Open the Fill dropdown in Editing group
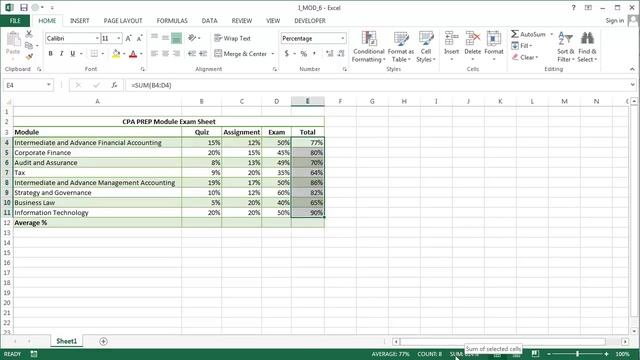 click(522, 46)
